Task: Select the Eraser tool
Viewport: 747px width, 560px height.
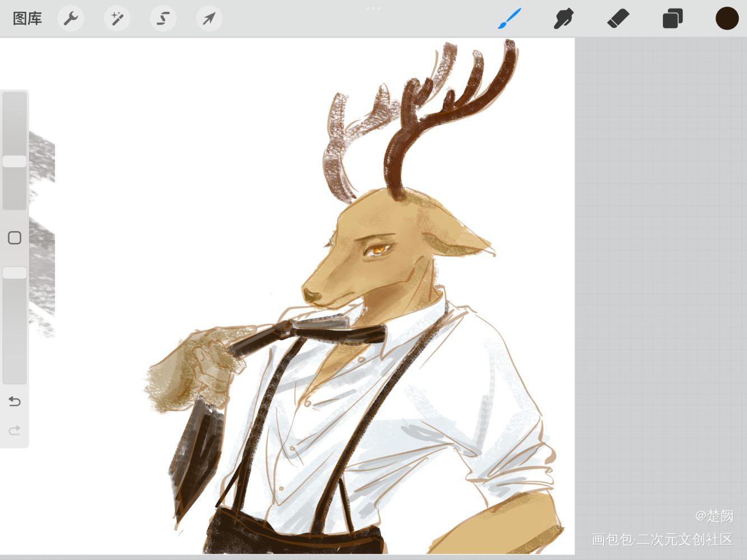Action: [618, 18]
